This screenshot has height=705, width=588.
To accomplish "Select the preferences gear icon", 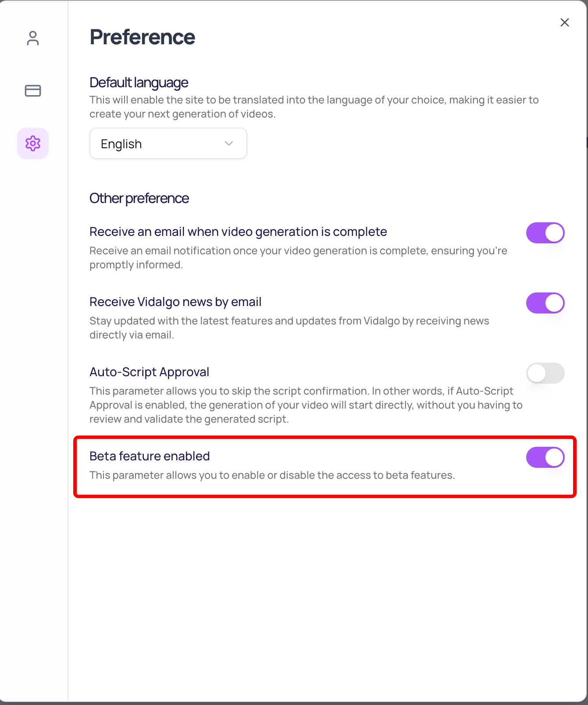I will tap(33, 143).
